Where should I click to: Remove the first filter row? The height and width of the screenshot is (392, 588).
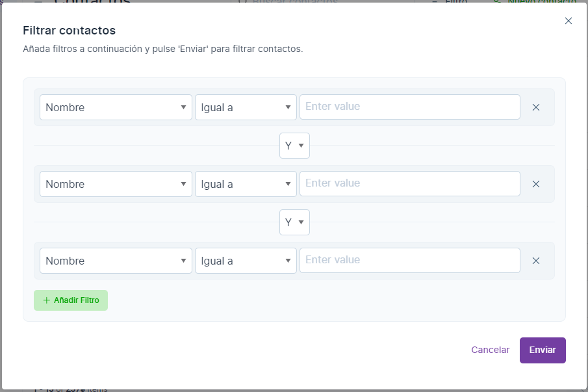[x=536, y=107]
